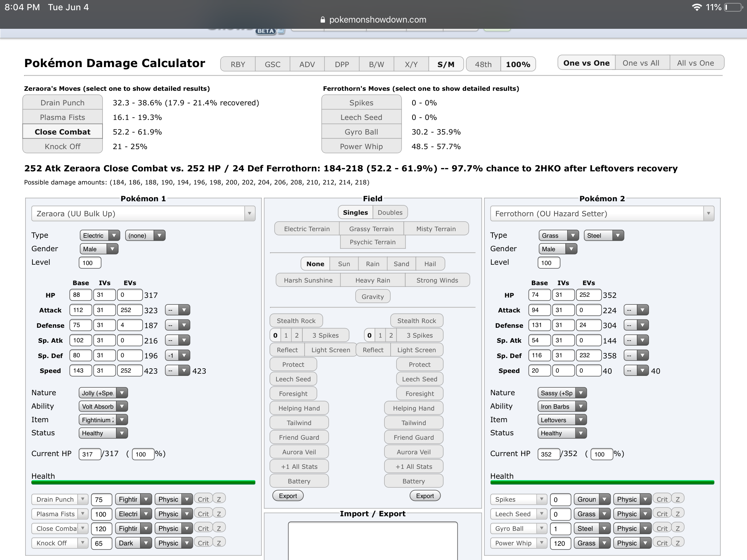Viewport: 747px width, 560px height.
Task: Click Ferrothorn's Current HP field
Action: pos(549,454)
